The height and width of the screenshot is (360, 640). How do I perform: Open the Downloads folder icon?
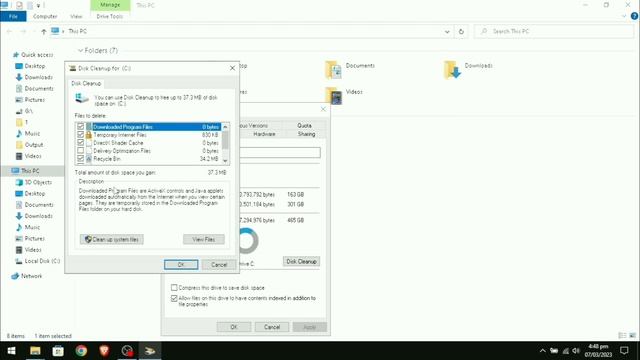452,70
